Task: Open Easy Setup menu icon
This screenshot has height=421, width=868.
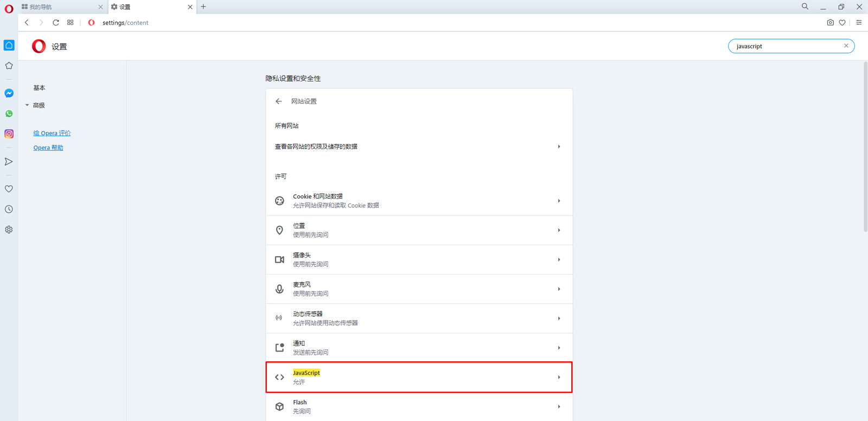Action: click(x=859, y=23)
